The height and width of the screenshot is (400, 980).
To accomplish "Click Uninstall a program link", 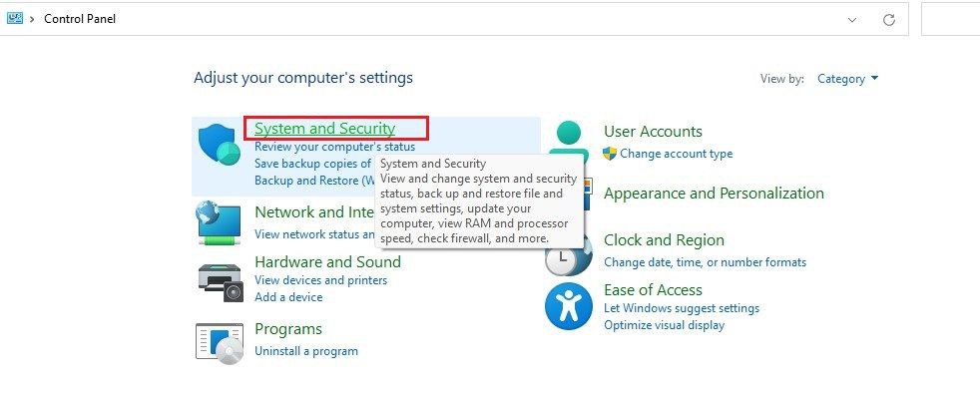I will 306,351.
